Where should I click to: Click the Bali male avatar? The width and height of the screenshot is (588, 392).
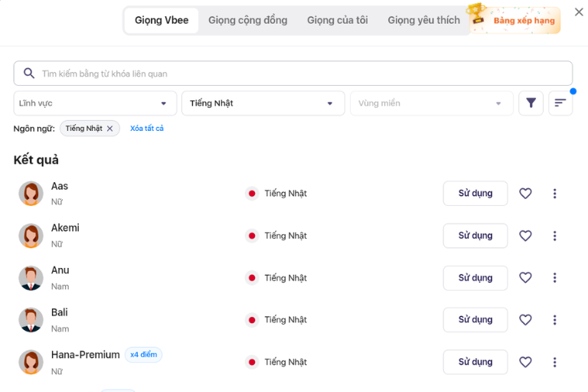31,320
